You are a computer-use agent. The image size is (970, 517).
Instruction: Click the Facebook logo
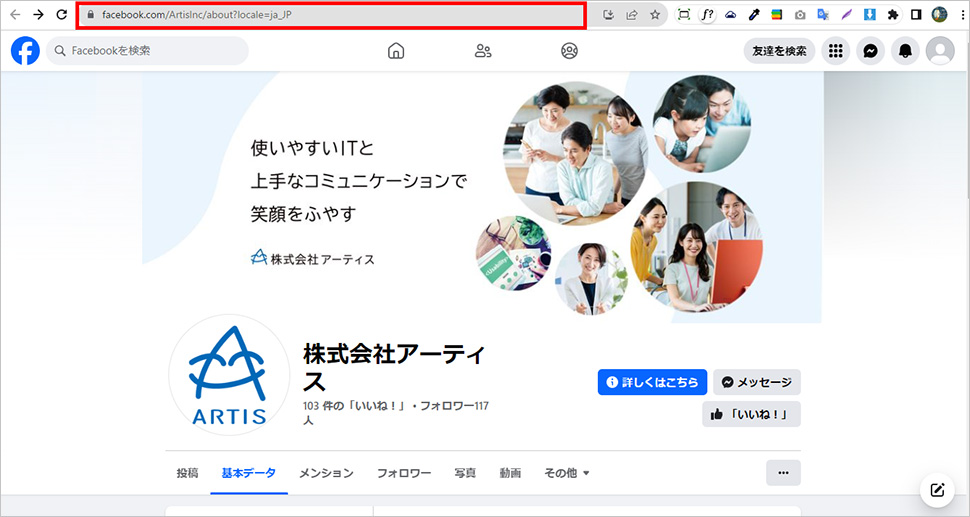click(x=25, y=51)
